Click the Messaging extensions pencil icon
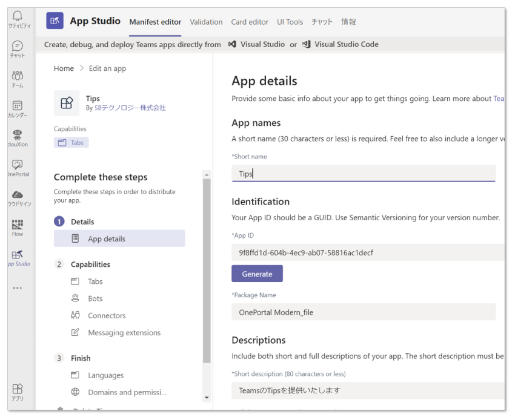 pyautogui.click(x=75, y=332)
